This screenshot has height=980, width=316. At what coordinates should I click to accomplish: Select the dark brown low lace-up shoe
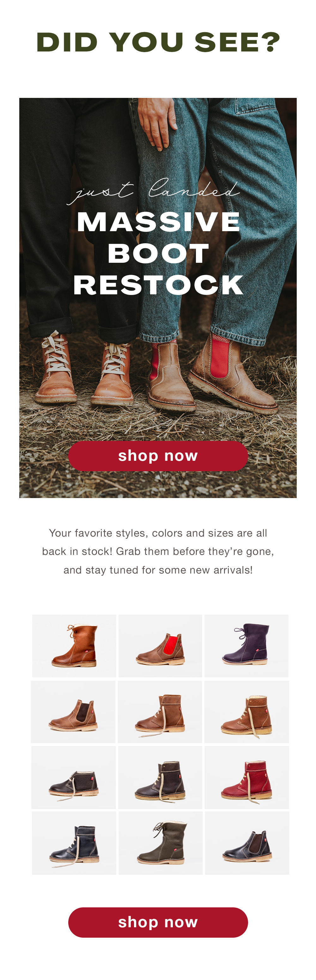coord(74,777)
